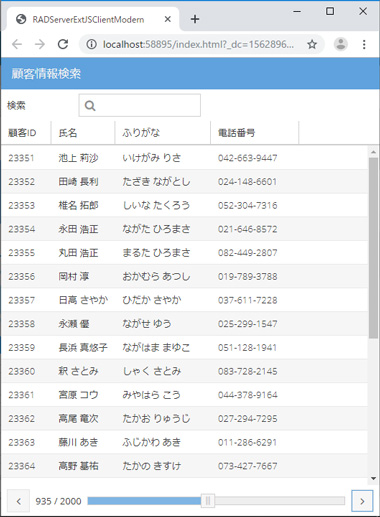Select phone number 021-646-8572
This screenshot has width=380, height=517.
(247, 229)
